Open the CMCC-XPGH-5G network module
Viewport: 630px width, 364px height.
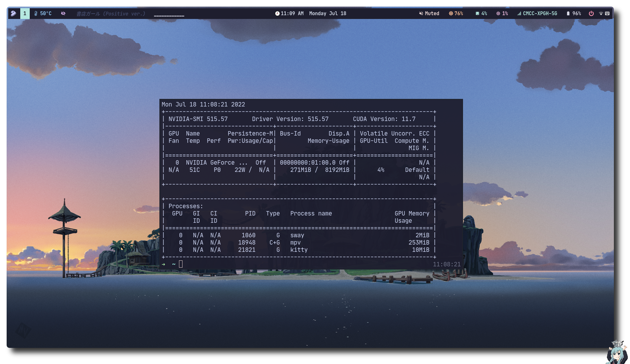tap(537, 13)
